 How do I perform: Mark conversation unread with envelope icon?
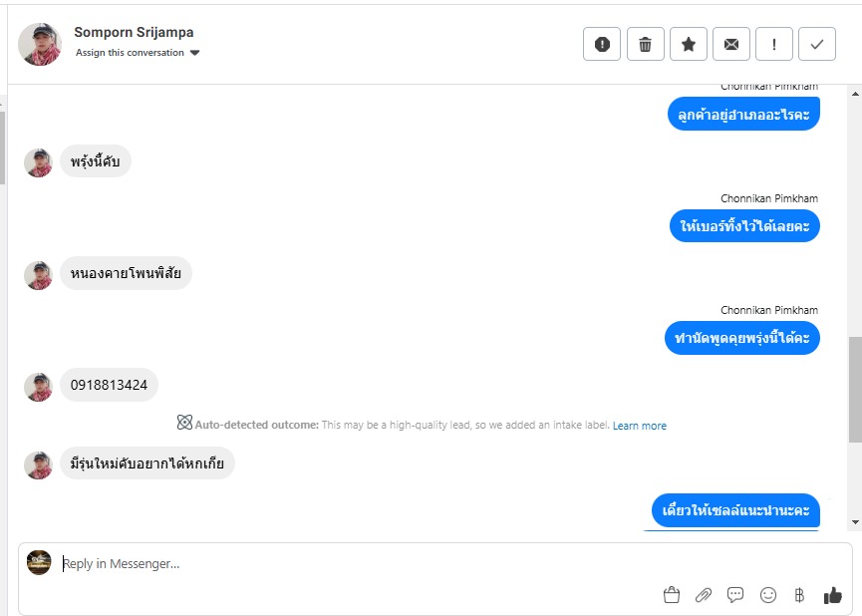click(731, 44)
